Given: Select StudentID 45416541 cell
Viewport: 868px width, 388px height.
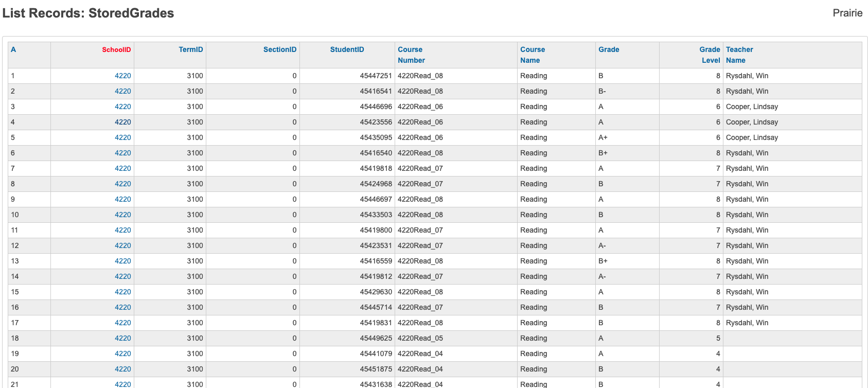Looking at the screenshot, I should click(x=347, y=91).
